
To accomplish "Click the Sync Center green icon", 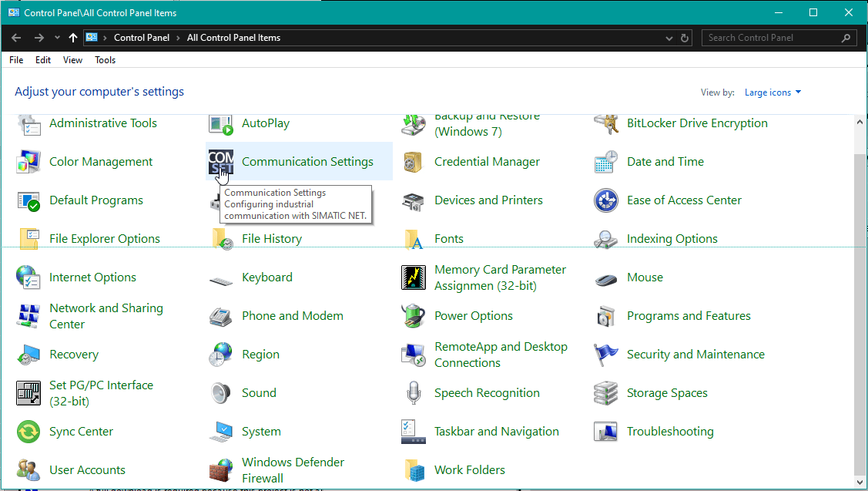I will (x=28, y=432).
